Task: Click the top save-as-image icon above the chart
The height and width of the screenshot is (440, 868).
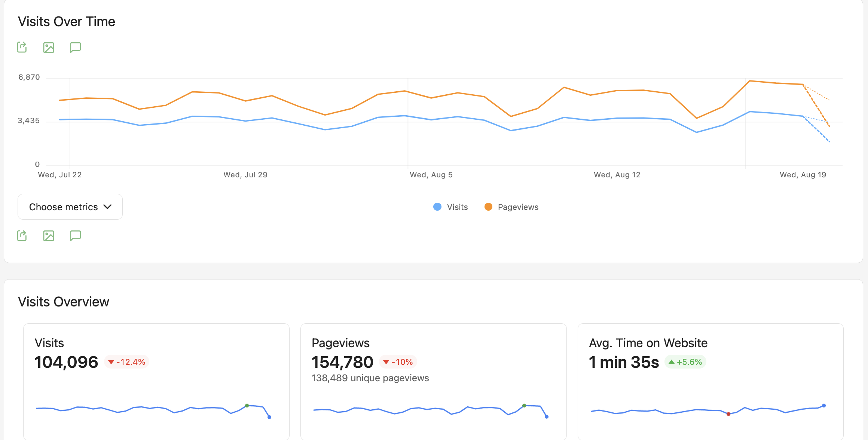Action: [x=49, y=48]
